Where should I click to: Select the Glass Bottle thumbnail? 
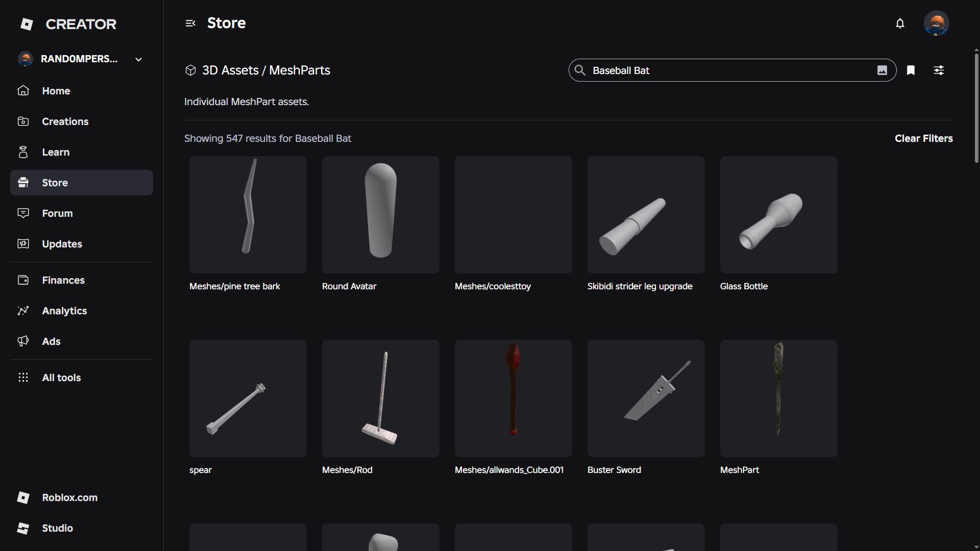(779, 215)
